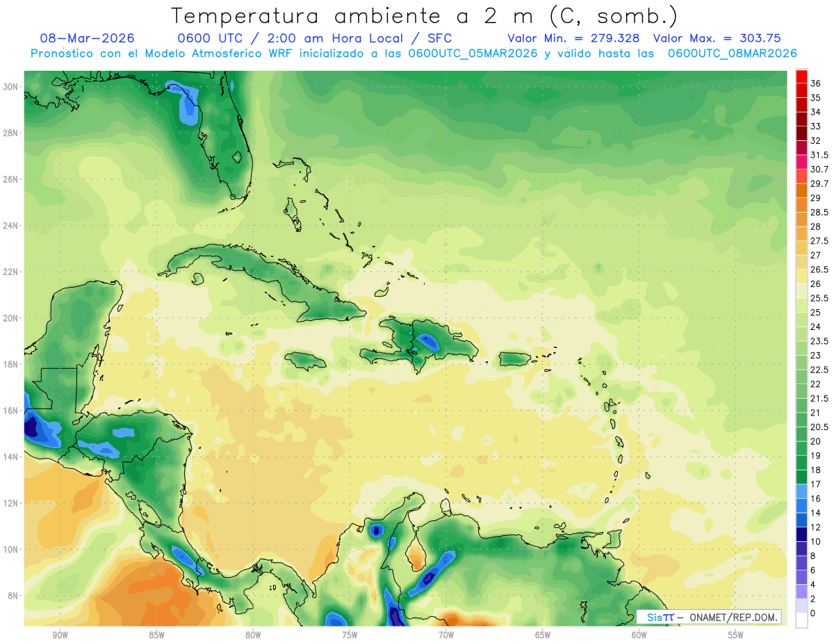This screenshot has width=834, height=644.
Task: Click the legend value '2'
Action: tap(814, 599)
